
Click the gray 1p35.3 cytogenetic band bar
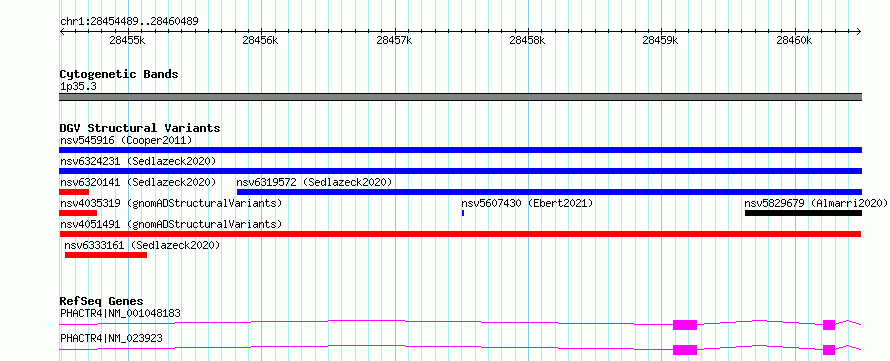(x=460, y=97)
